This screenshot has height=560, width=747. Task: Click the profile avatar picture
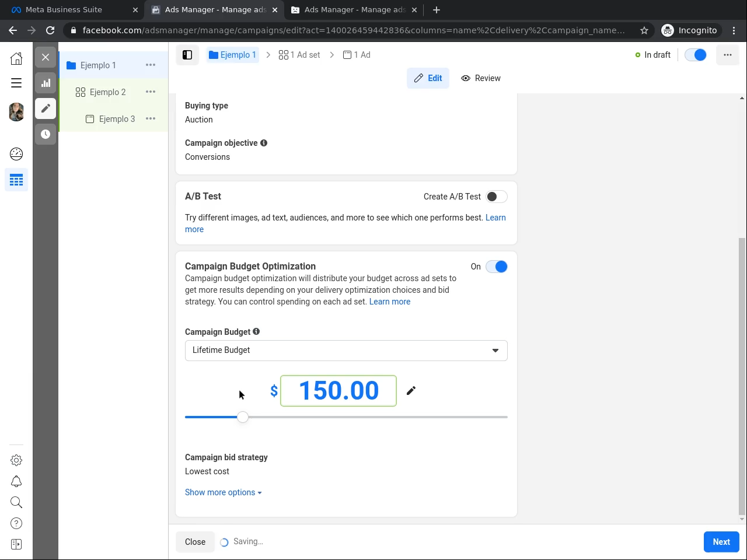click(x=16, y=111)
